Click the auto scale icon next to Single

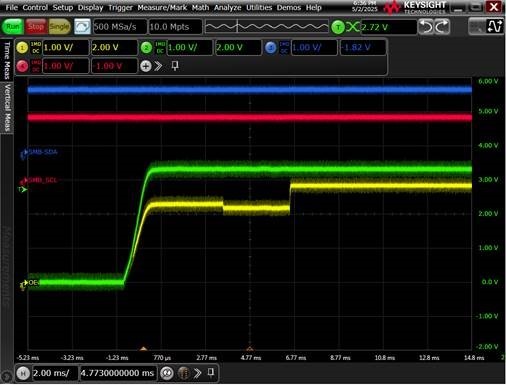tap(82, 27)
